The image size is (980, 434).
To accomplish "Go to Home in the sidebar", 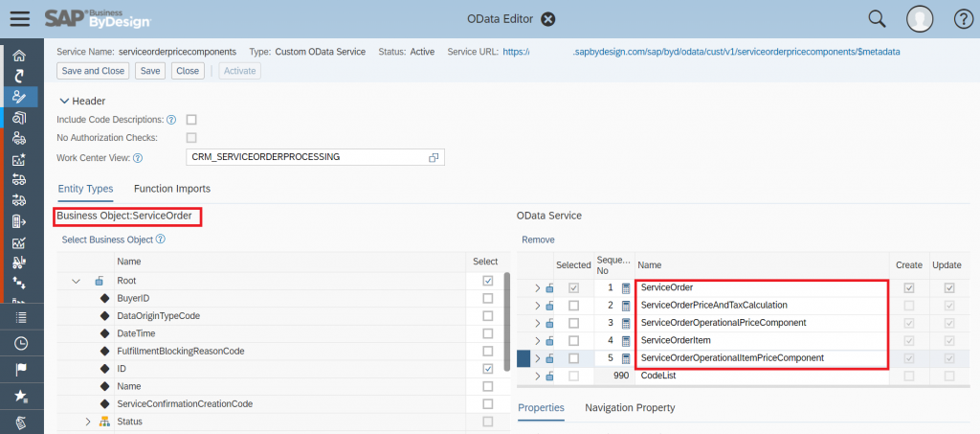I will 19,56.
